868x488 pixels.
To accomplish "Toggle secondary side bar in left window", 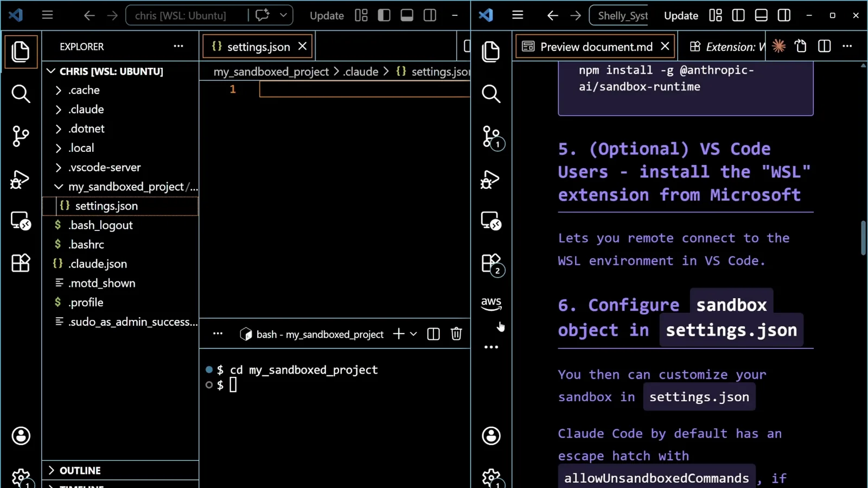I will coord(430,15).
